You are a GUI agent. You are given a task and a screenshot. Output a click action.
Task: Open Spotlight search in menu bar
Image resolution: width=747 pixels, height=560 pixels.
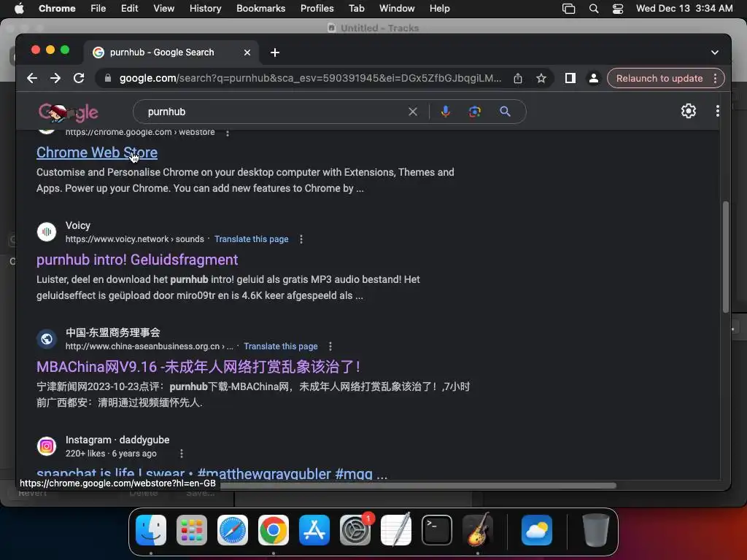[594, 9]
